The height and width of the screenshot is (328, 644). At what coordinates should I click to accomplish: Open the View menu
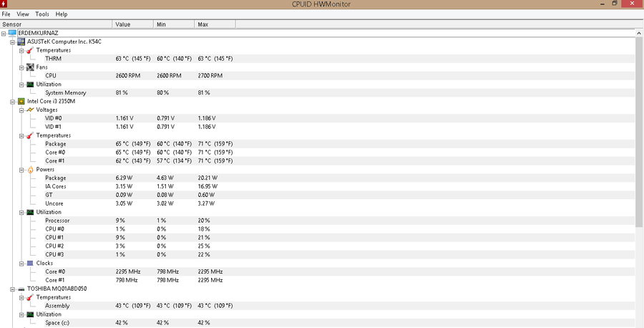click(x=23, y=14)
